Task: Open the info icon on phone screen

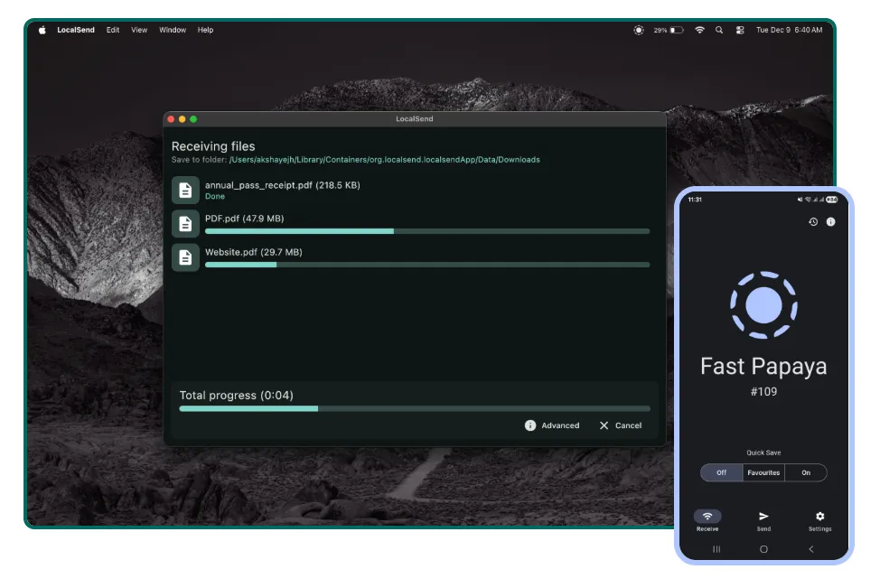Action: [831, 222]
